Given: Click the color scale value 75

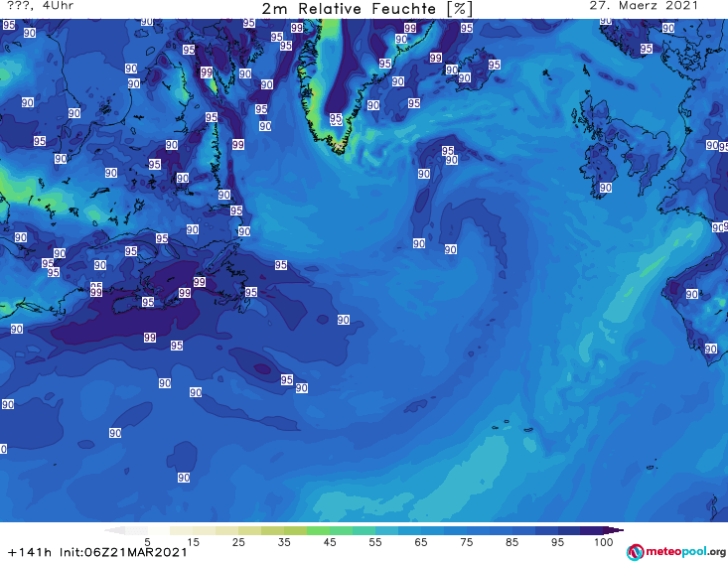Looking at the screenshot, I should [466, 542].
